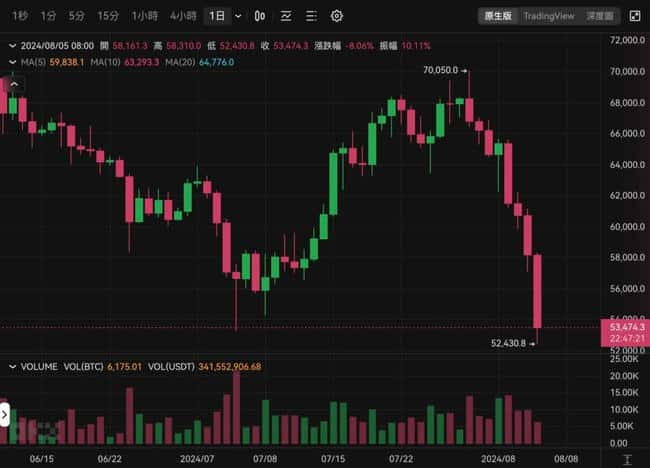Image resolution: width=650 pixels, height=468 pixels.
Task: Select the 4小時 timeframe
Action: (183, 16)
